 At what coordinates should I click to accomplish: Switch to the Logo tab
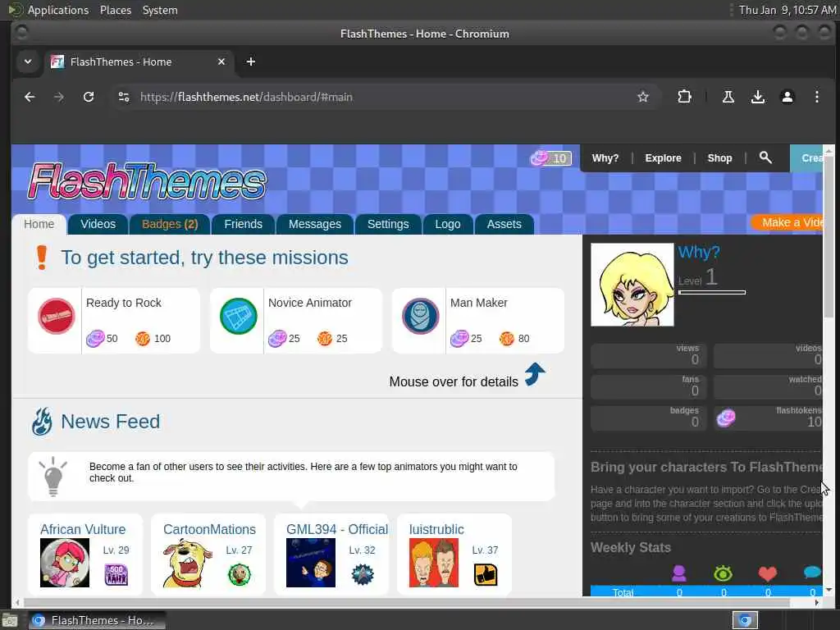click(x=448, y=224)
